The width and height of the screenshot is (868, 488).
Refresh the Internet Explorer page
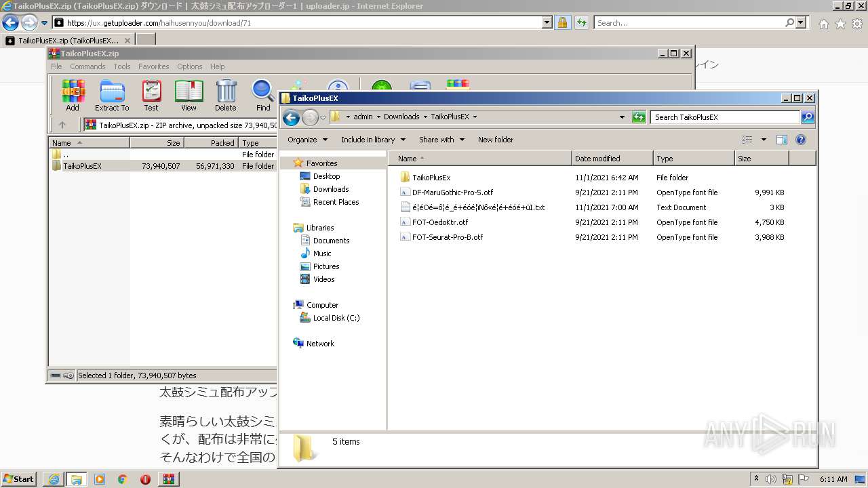pyautogui.click(x=581, y=22)
